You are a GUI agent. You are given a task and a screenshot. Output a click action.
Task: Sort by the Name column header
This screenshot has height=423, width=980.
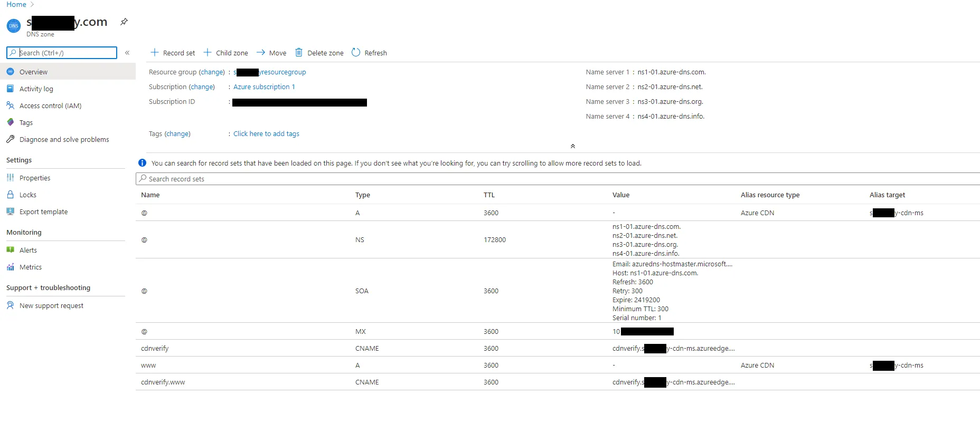150,195
